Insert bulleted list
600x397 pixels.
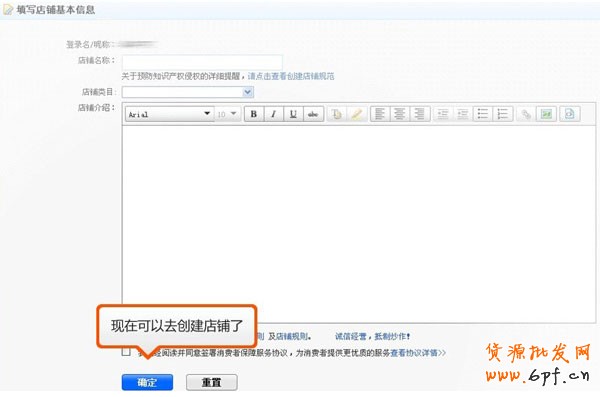pos(483,114)
